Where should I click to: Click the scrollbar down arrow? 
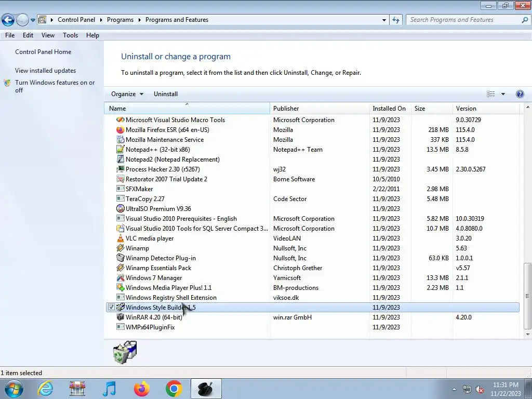(x=527, y=335)
